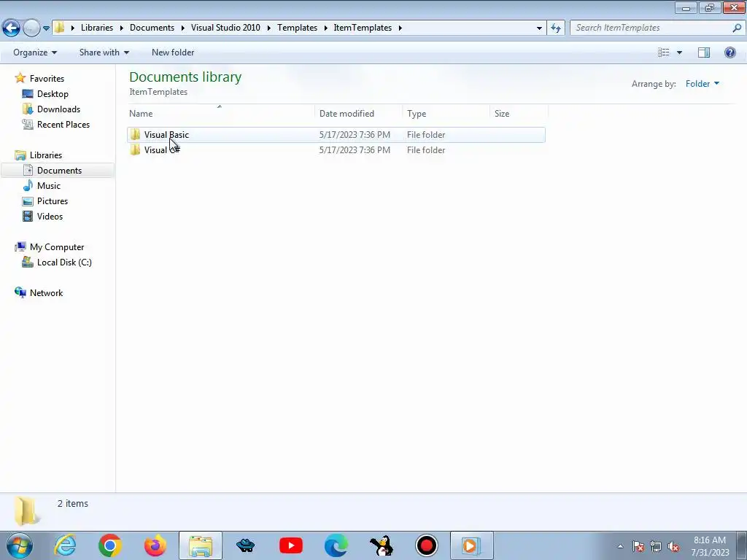Open the Share with menu
The width and height of the screenshot is (747, 560).
point(104,52)
